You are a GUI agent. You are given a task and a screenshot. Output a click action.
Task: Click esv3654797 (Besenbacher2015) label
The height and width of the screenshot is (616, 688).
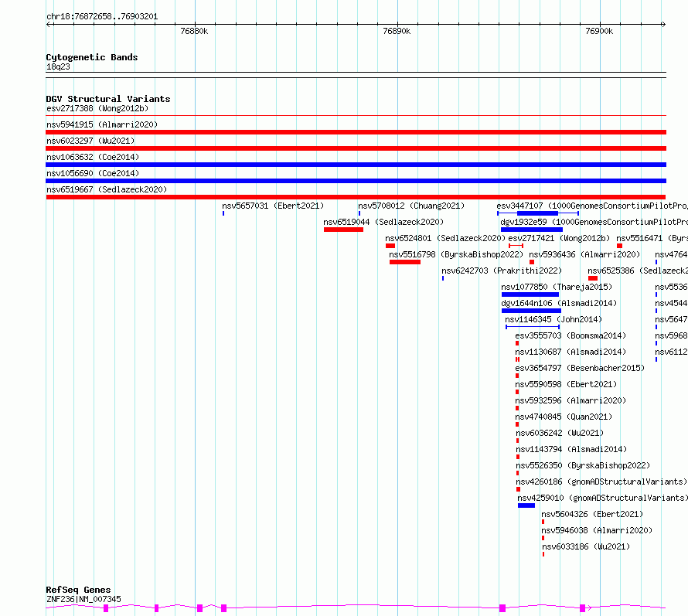pyautogui.click(x=580, y=368)
